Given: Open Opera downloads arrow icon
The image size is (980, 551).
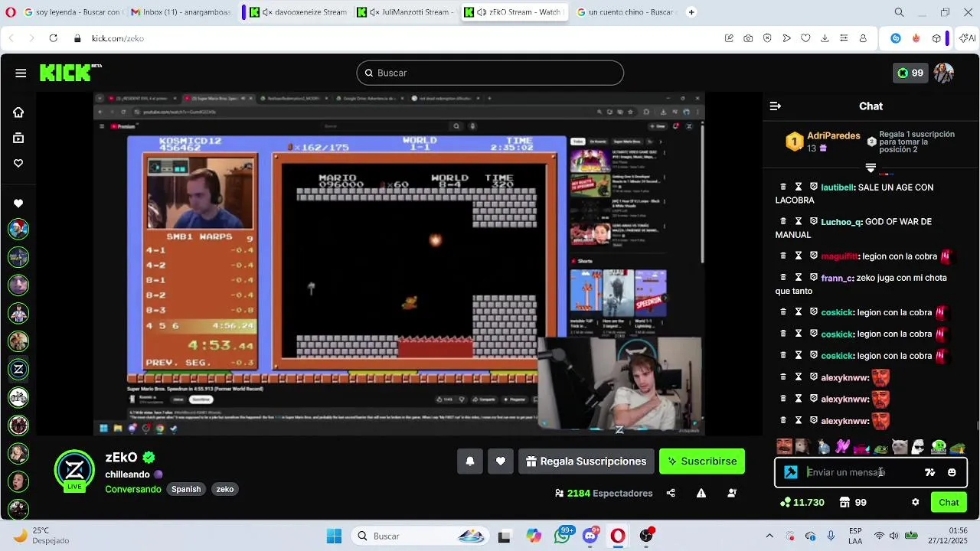Looking at the screenshot, I should pyautogui.click(x=825, y=38).
